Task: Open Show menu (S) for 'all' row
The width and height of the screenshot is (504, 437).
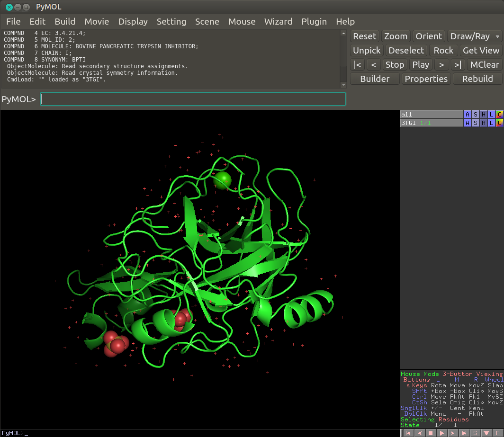Action: [476, 115]
